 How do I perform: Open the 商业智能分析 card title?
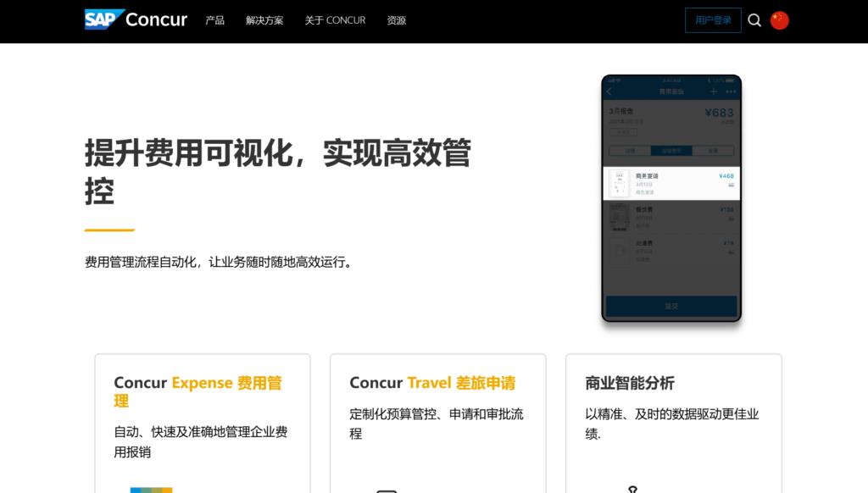(630, 382)
